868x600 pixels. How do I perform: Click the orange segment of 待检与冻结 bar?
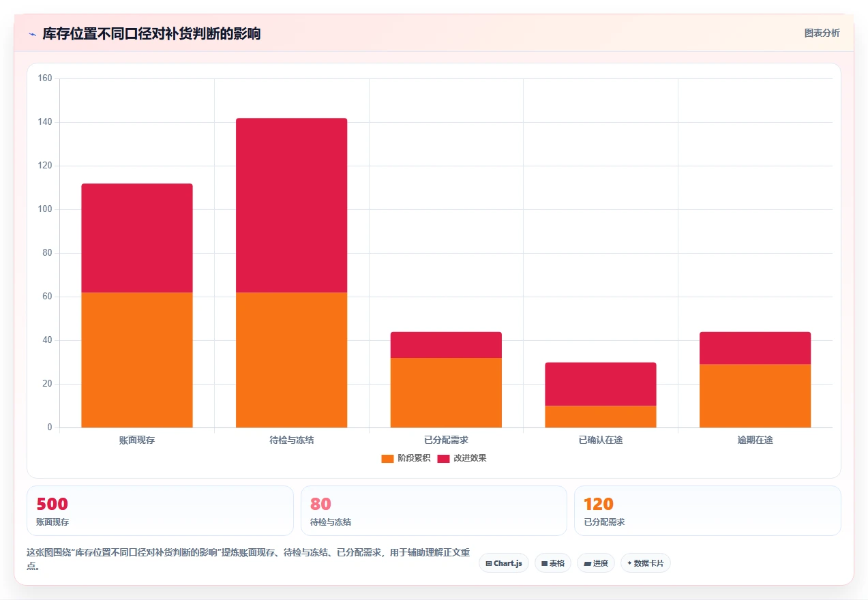(292, 360)
